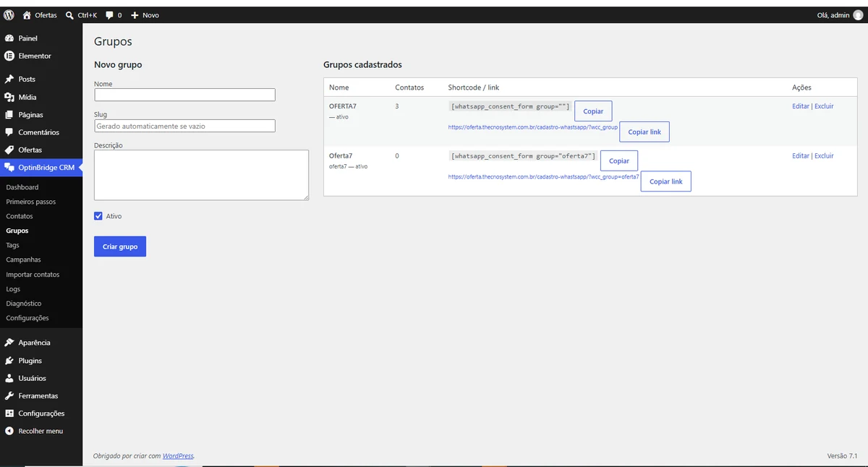Open the ?wcc_group URL link of OFERTA7
The image size is (868, 467).
click(533, 127)
